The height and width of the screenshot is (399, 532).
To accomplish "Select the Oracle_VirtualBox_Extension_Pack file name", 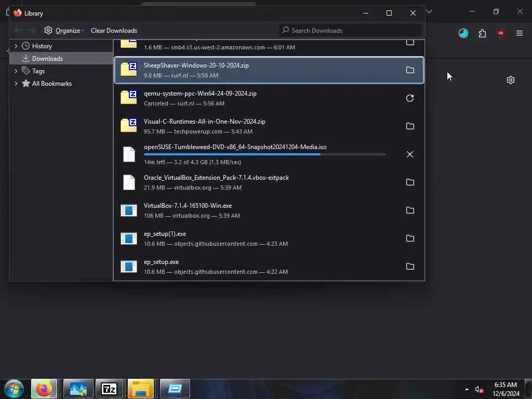I will click(217, 178).
